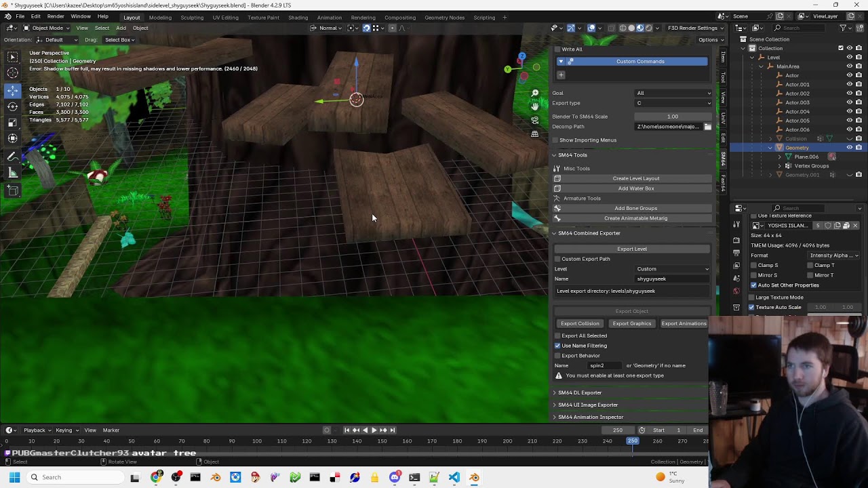The height and width of the screenshot is (488, 868).
Task: Open the Tool properties tab icon
Action: (737, 224)
